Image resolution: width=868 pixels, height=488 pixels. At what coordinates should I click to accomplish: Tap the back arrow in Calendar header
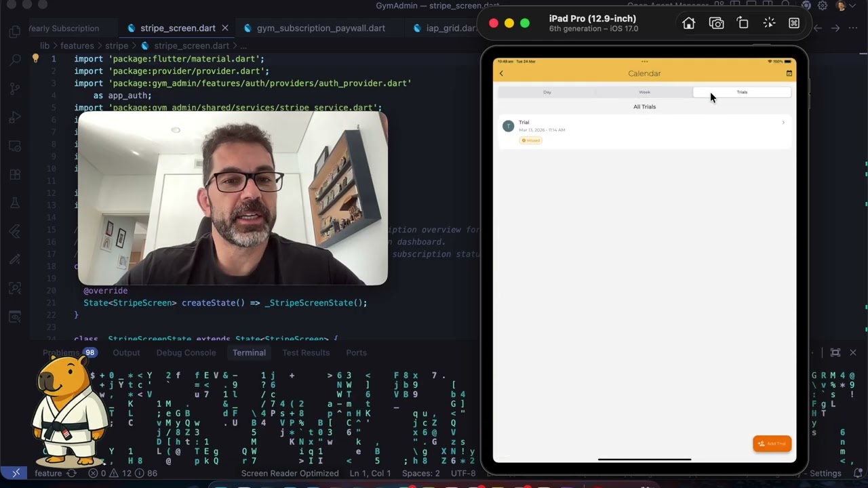502,73
